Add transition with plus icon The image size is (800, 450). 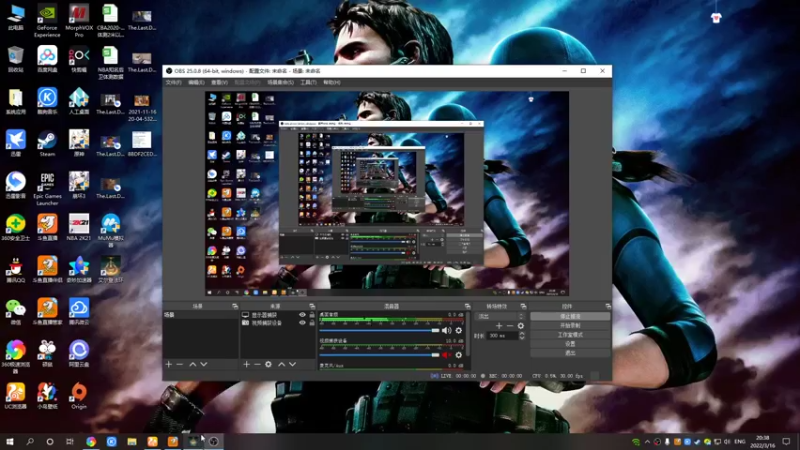499,326
